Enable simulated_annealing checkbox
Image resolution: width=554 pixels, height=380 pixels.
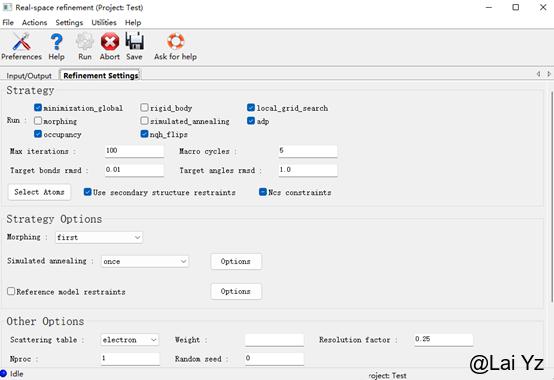pyautogui.click(x=144, y=121)
